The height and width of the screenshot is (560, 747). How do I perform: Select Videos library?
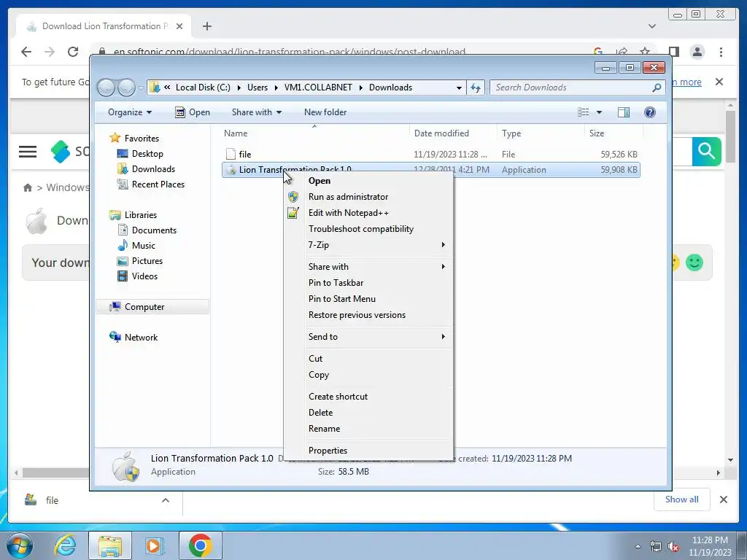tap(144, 276)
